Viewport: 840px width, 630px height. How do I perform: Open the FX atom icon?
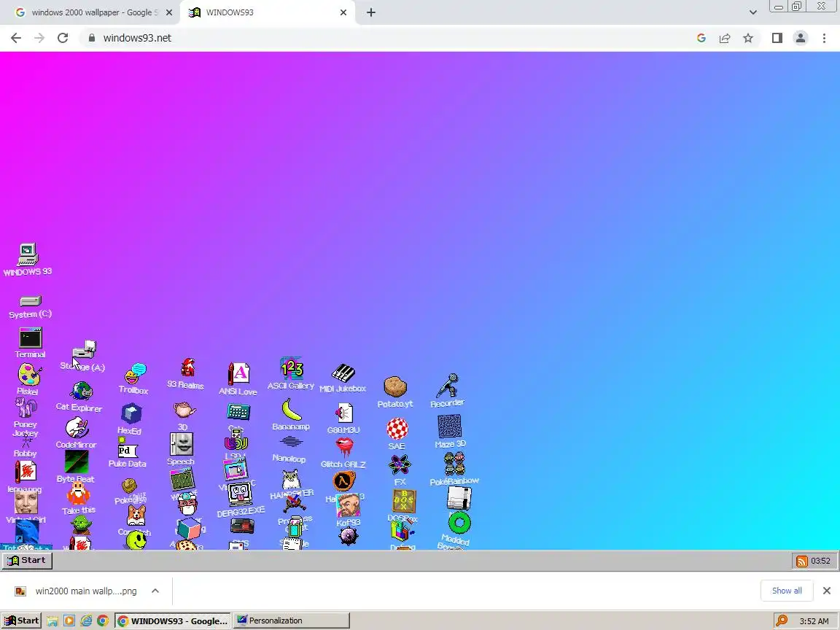point(400,464)
